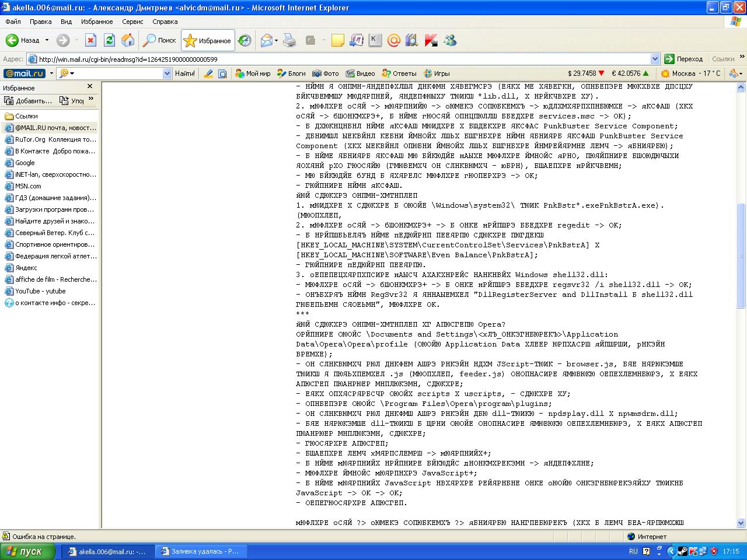Image resolution: width=747 pixels, height=560 pixels.
Task: Click the Поиск search toolbar button
Action: click(x=159, y=40)
